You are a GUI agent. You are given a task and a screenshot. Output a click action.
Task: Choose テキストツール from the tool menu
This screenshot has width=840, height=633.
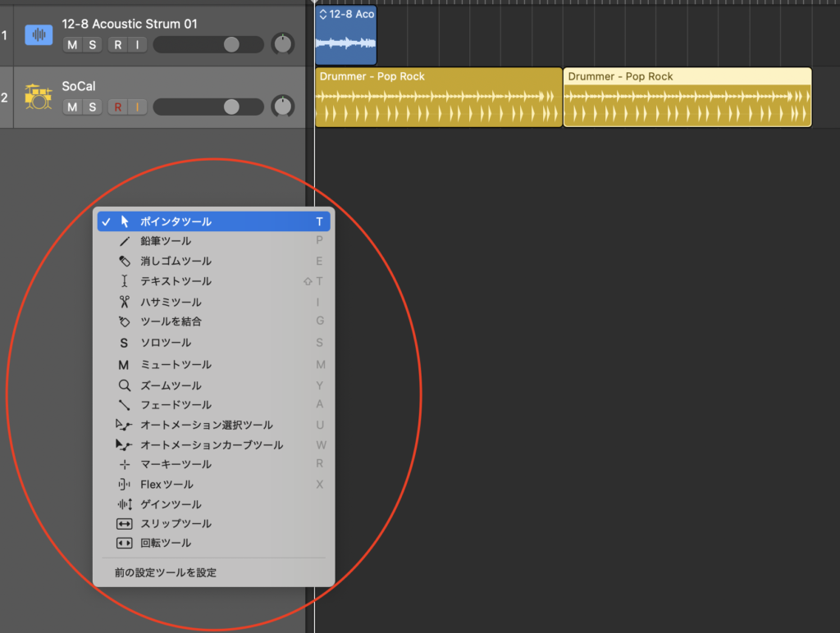coord(176,281)
